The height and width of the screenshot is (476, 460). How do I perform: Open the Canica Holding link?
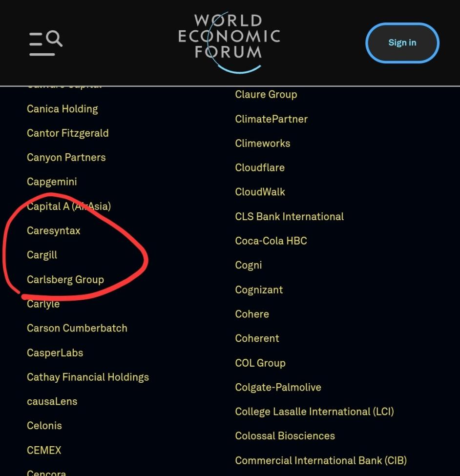tap(63, 109)
